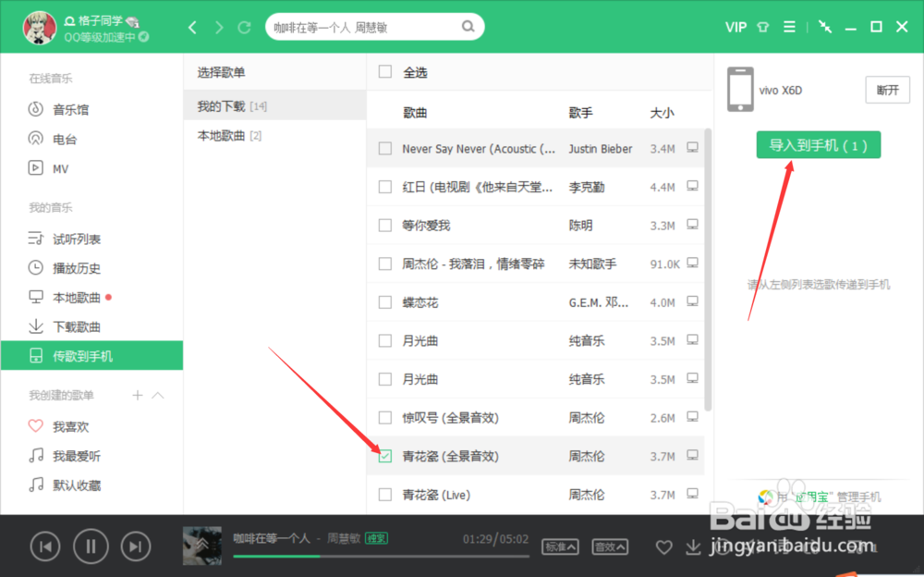Click local-file icon on 红日 row

click(692, 187)
